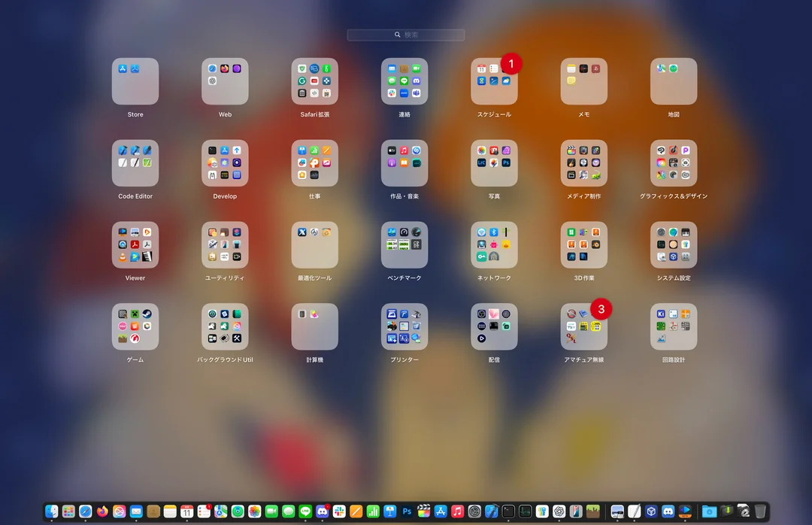Launch Photoshop from the Dock
812x525 pixels.
[x=407, y=511]
